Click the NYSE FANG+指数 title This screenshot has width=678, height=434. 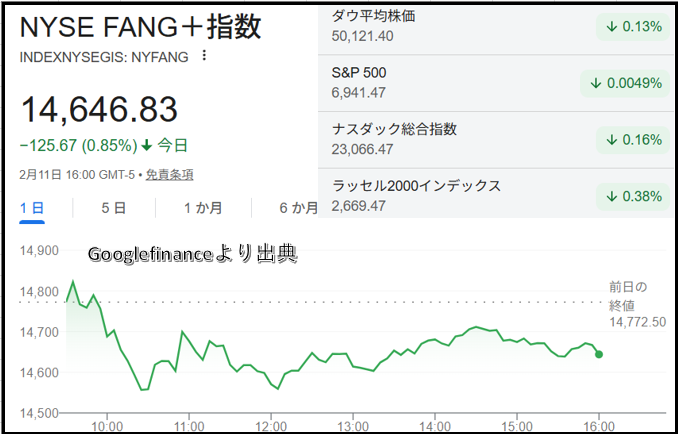pyautogui.click(x=141, y=27)
